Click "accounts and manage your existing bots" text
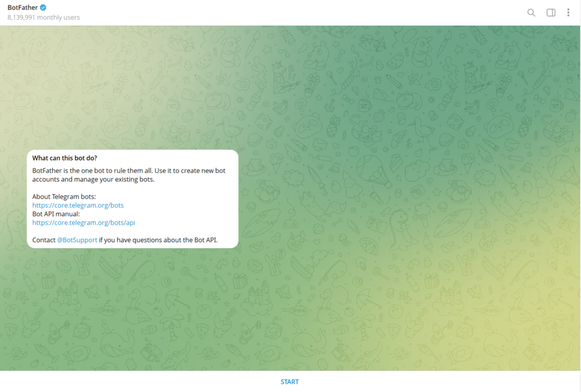This screenshot has width=581, height=392. click(93, 179)
